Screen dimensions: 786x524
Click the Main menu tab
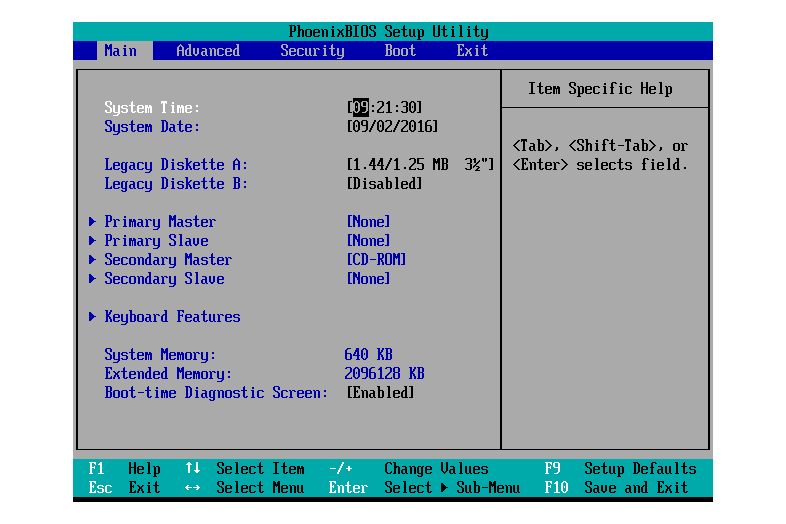click(120, 51)
